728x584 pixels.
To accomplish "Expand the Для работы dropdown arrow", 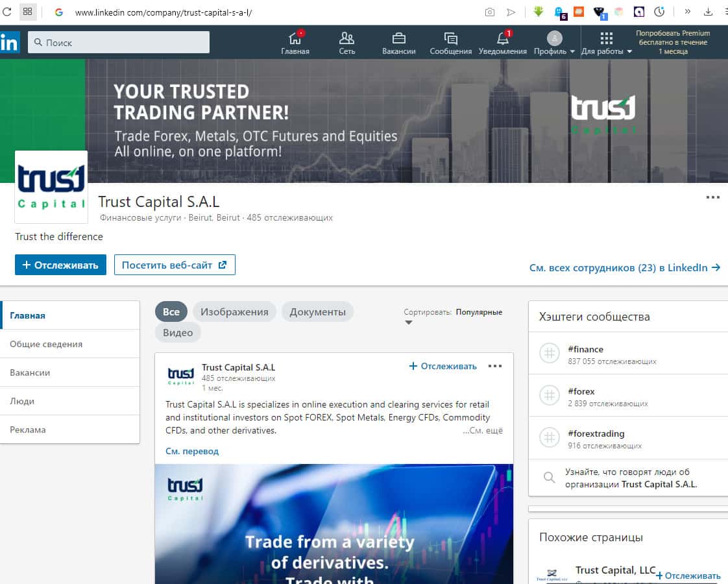I will click(x=629, y=51).
